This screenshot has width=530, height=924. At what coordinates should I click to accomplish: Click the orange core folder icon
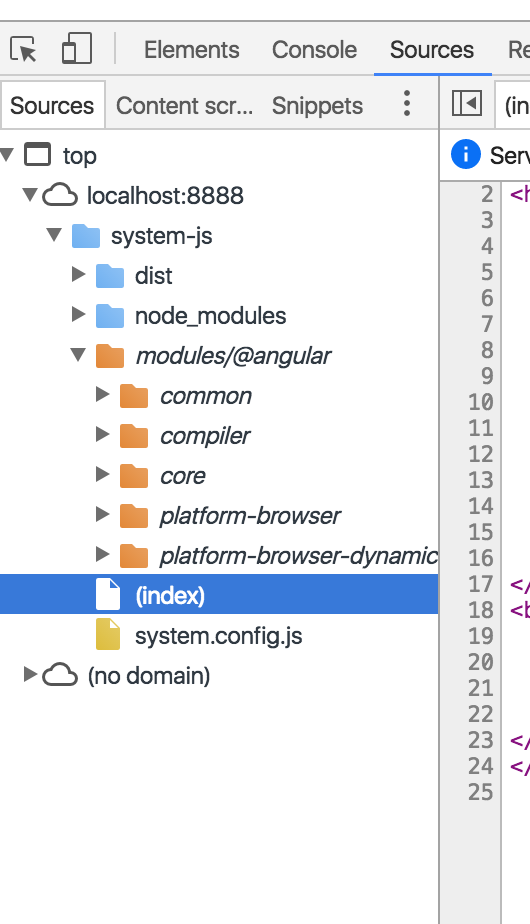pyautogui.click(x=134, y=476)
